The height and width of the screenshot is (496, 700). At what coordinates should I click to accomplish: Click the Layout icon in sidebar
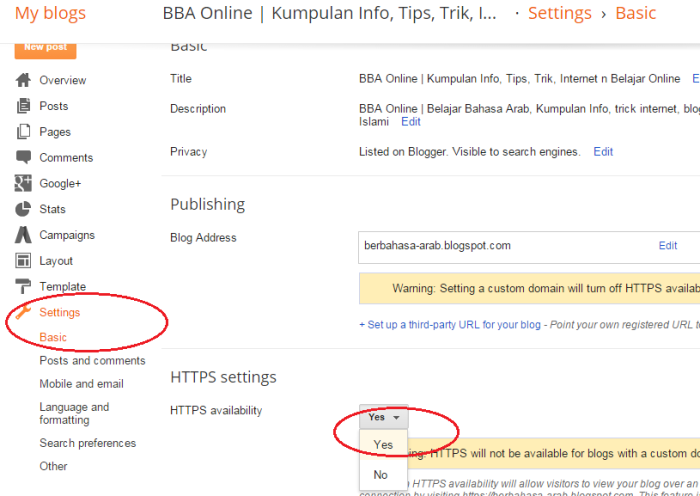click(23, 261)
